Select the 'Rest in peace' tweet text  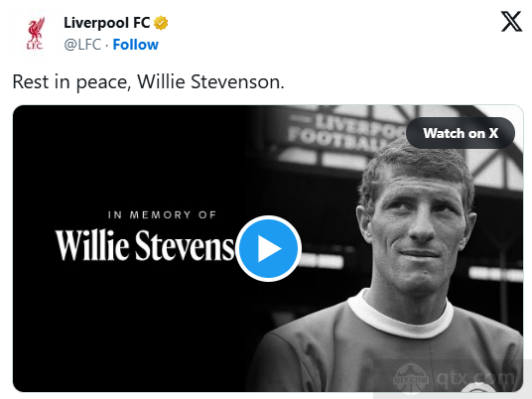point(148,81)
